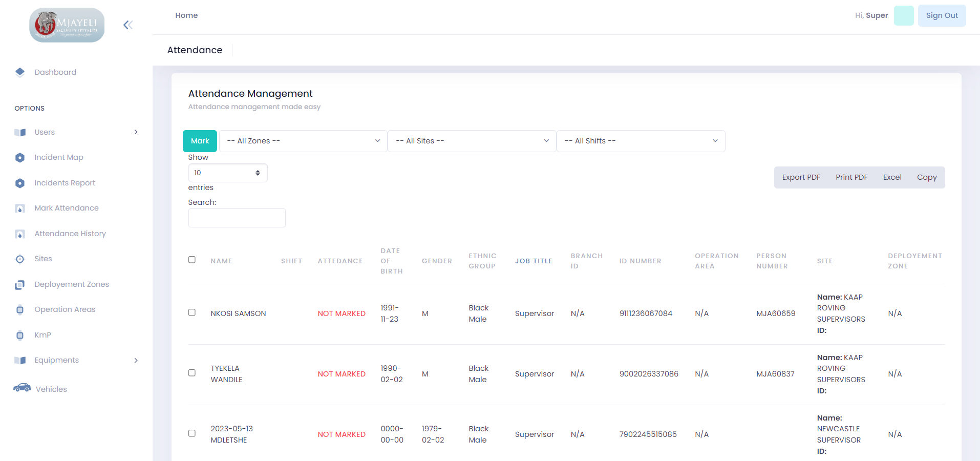Open Attendance History from sidebar
980x461 pixels.
(70, 234)
